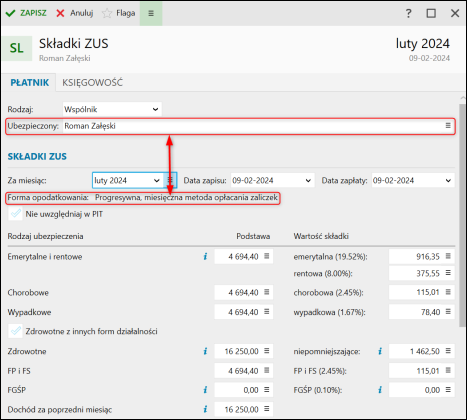Toggle Nie uwzględniaj w PIT checkbox

[x=15, y=214]
